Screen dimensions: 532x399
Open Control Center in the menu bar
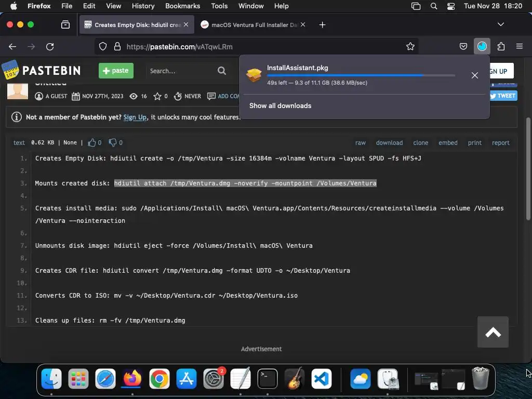[451, 6]
